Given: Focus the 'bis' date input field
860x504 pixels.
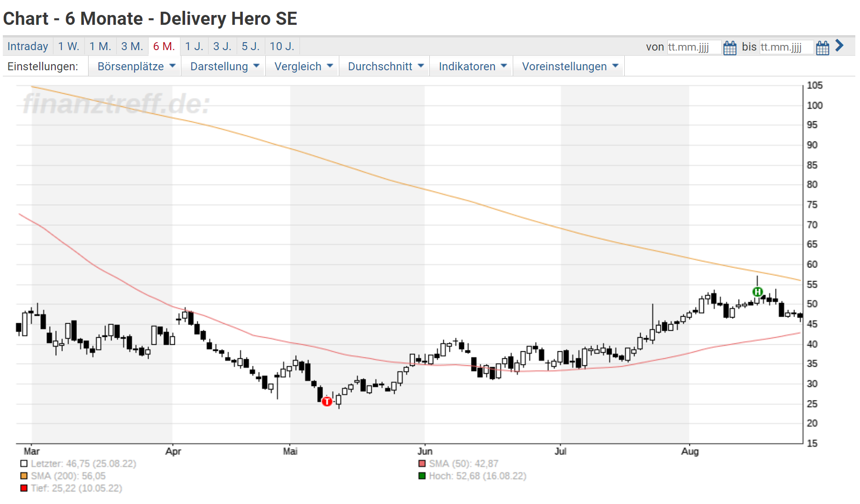Looking at the screenshot, I should [786, 47].
